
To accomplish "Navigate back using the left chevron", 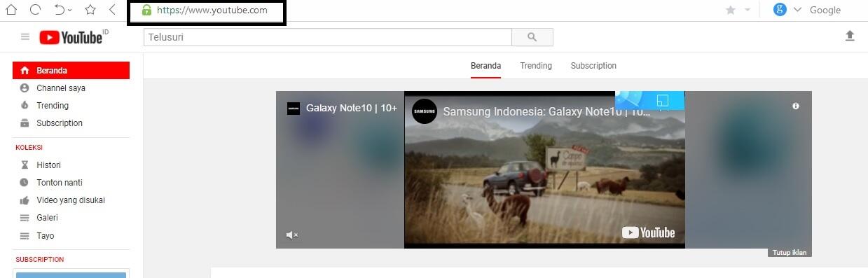I will coord(113,10).
